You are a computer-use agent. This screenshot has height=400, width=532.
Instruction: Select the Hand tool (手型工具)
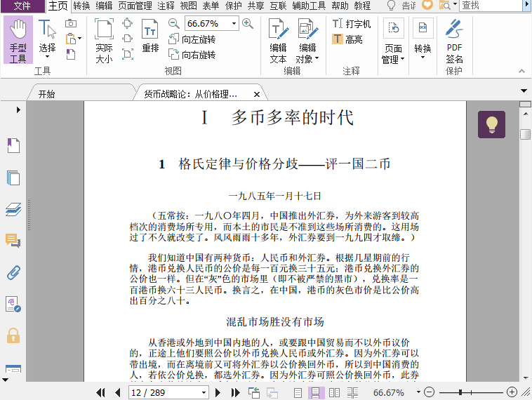18,40
